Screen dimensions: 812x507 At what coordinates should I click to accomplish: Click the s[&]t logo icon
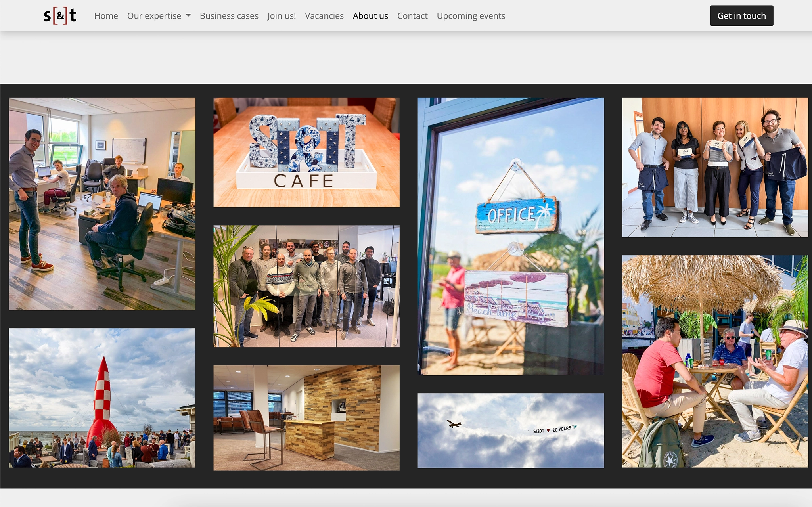[60, 15]
